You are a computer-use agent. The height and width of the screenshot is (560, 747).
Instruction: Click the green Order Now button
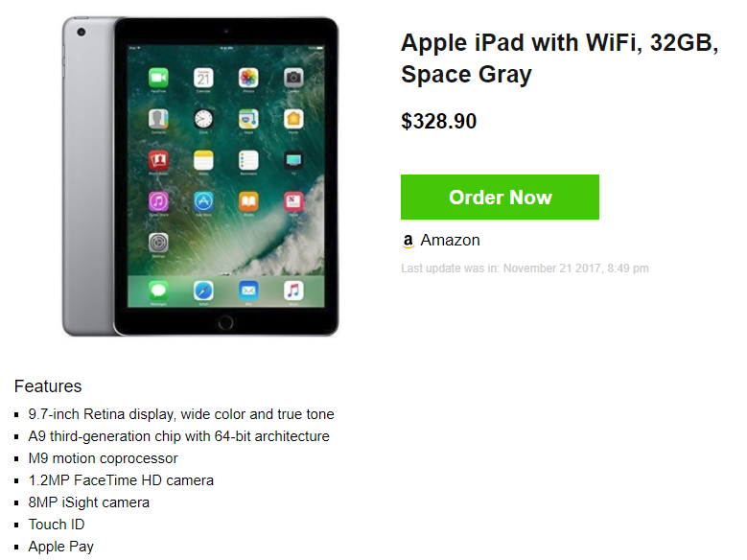click(500, 197)
